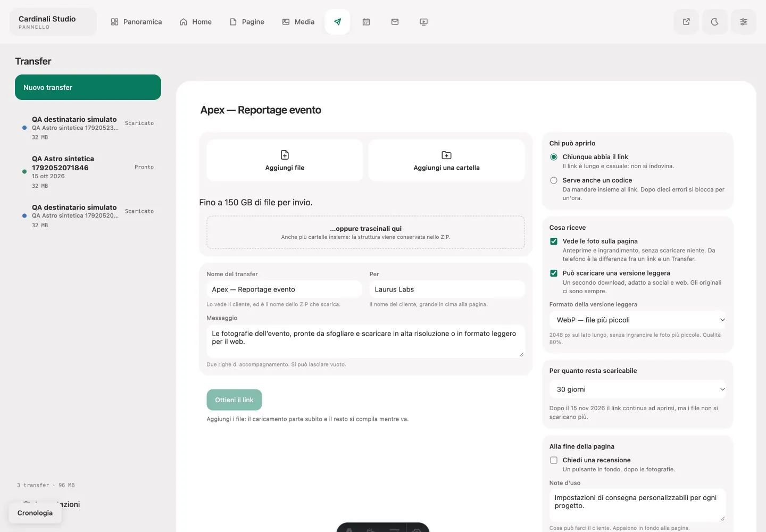Go to Panoramica in the top menu
This screenshot has height=532, width=766.
coord(136,22)
